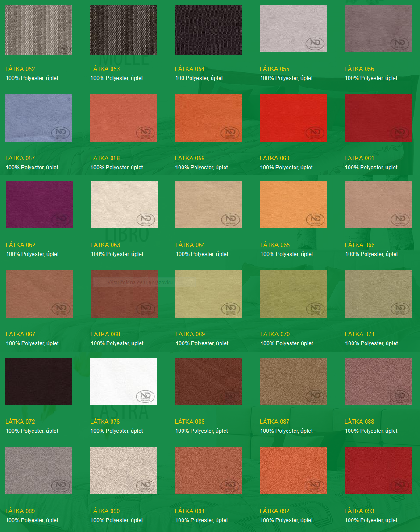
Task: Click the taupe LÁTKA 056 fabric swatch
Action: click(378, 29)
